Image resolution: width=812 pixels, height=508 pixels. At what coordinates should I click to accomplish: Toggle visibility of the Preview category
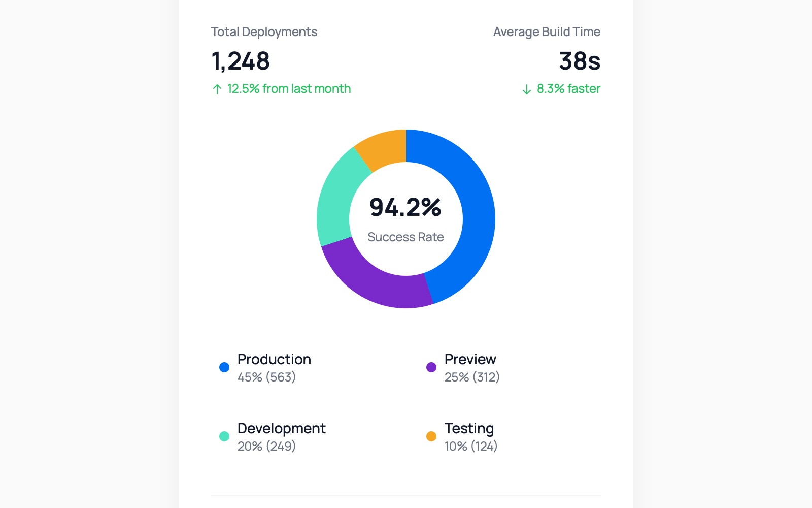click(x=470, y=359)
